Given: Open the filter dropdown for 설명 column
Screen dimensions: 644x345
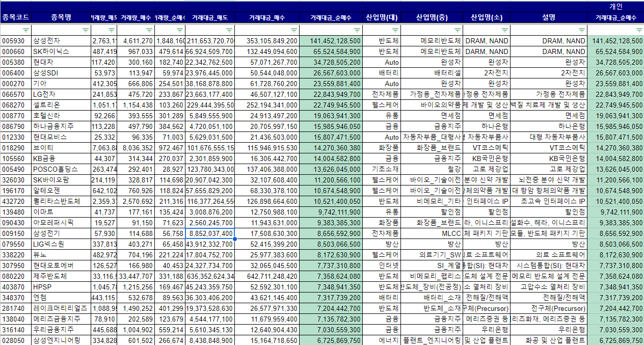Looking at the screenshot, I should [x=582, y=30].
